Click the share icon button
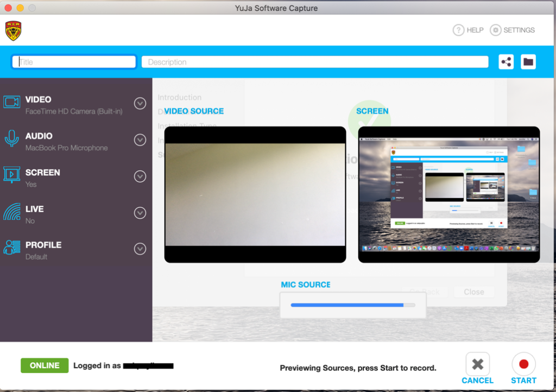This screenshot has width=556, height=392. pos(506,62)
